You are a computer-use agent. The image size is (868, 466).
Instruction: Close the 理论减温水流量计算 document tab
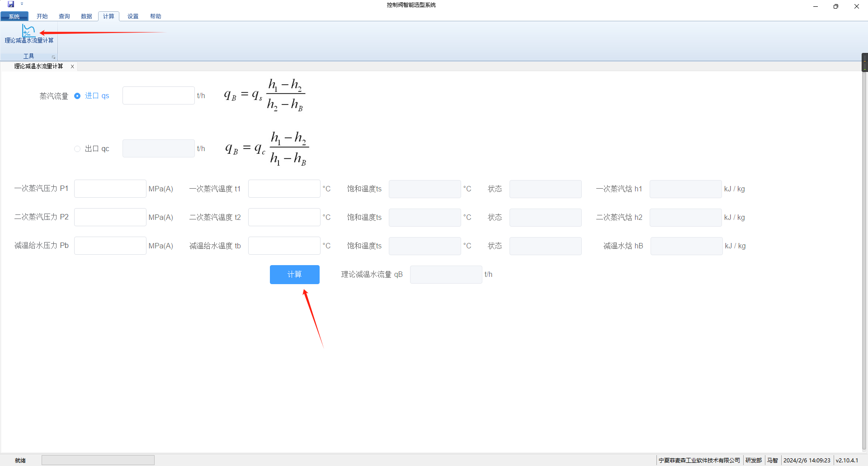(72, 67)
